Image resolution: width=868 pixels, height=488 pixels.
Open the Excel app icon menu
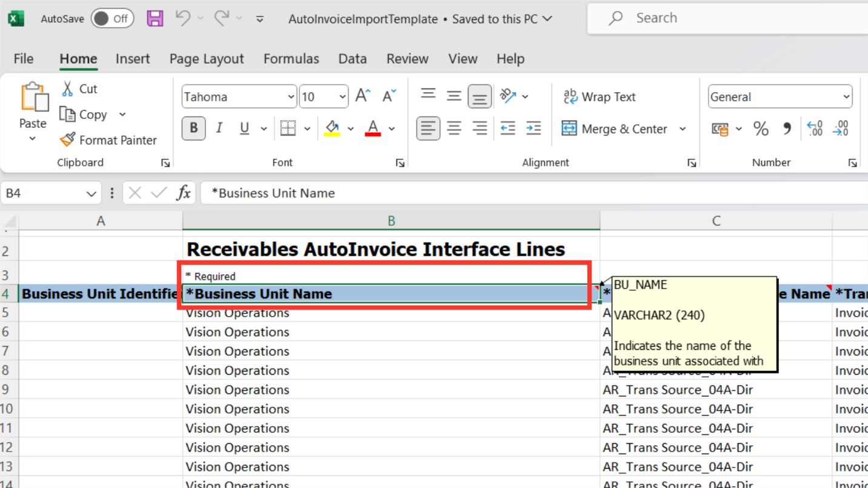click(x=16, y=19)
